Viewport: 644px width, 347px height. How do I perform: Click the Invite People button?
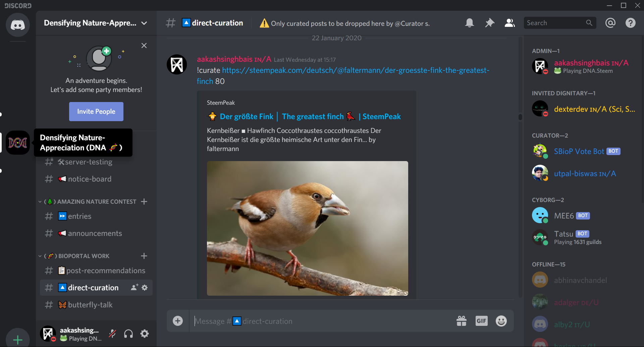click(x=96, y=111)
